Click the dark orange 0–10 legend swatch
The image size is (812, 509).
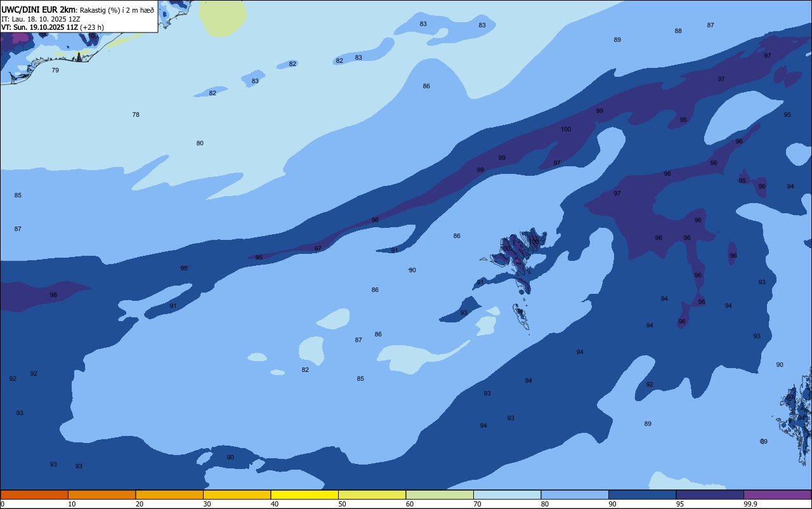(x=34, y=494)
